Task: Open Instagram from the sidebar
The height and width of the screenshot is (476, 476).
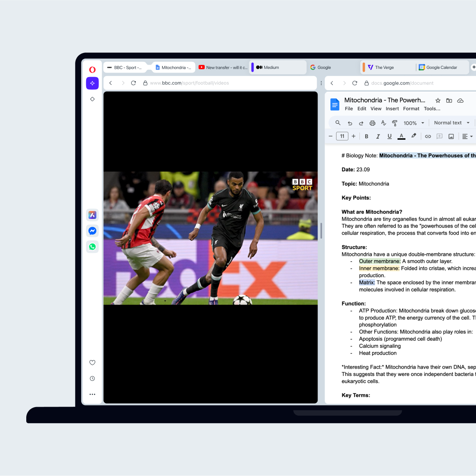Action: pos(92,215)
